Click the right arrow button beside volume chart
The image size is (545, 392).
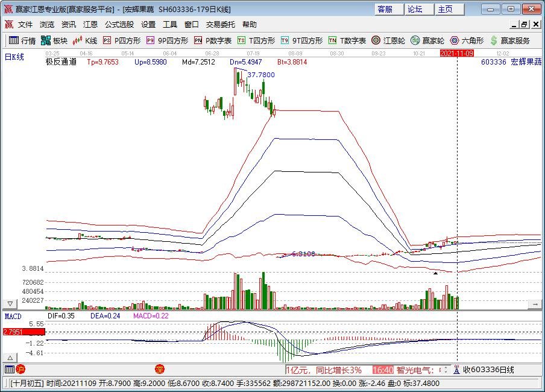click(x=535, y=304)
